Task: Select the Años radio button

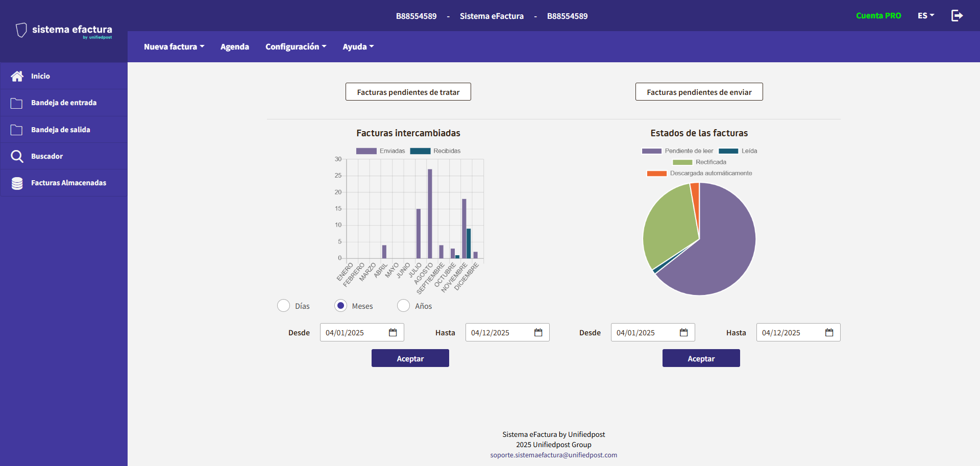Action: (403, 306)
